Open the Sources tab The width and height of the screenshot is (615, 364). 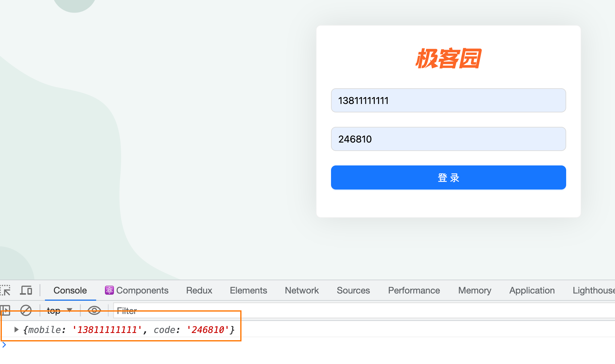pyautogui.click(x=353, y=290)
